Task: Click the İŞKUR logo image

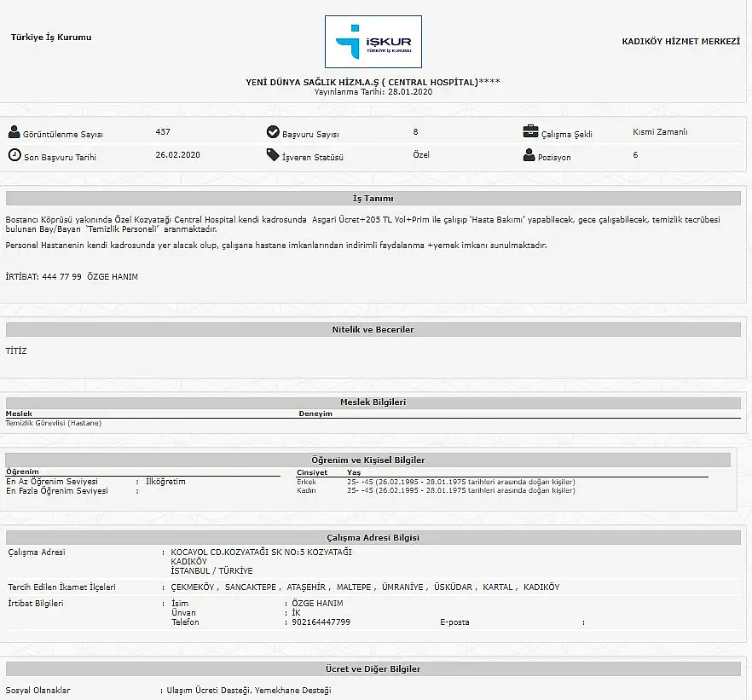Action: tap(373, 42)
